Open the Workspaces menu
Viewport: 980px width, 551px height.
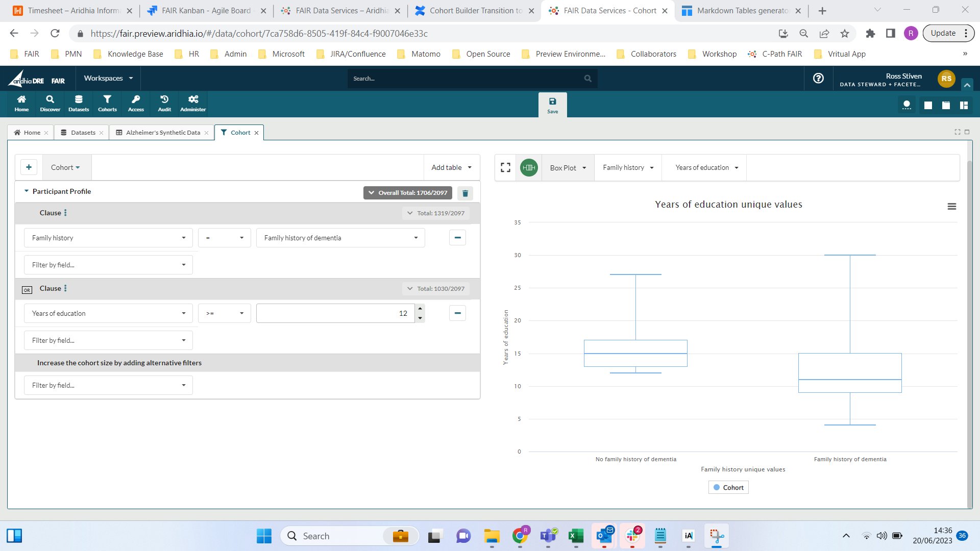click(x=108, y=78)
